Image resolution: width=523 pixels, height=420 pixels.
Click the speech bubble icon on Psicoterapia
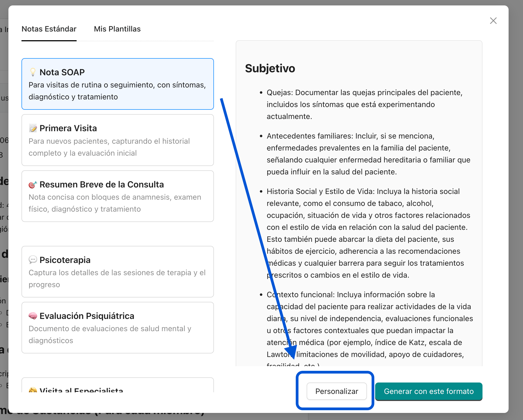tap(33, 260)
